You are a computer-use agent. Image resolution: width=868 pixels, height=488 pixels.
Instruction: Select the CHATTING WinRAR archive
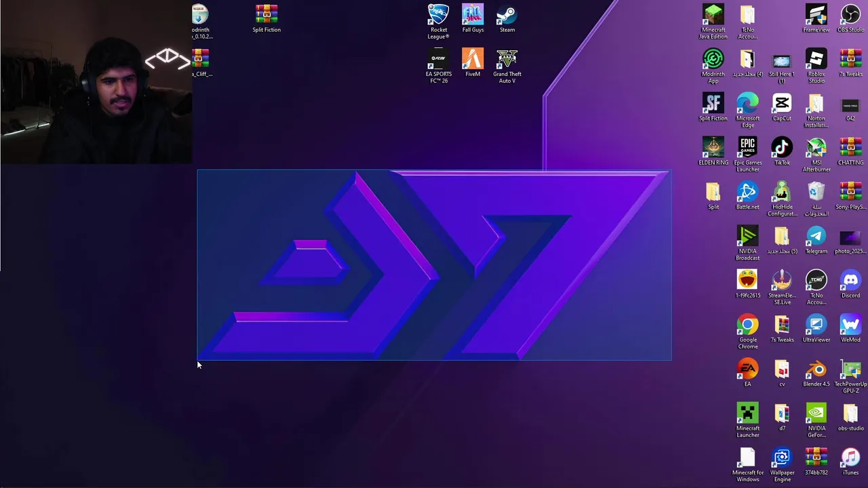[x=850, y=151]
